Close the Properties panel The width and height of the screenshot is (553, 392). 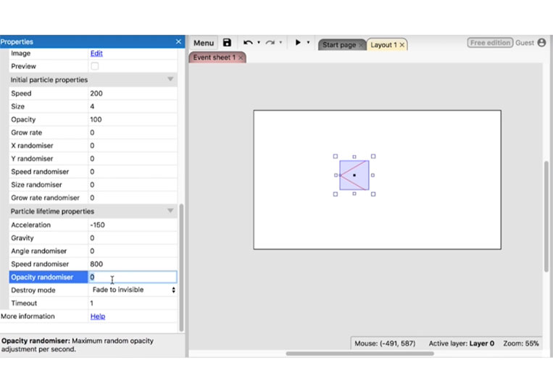click(178, 41)
